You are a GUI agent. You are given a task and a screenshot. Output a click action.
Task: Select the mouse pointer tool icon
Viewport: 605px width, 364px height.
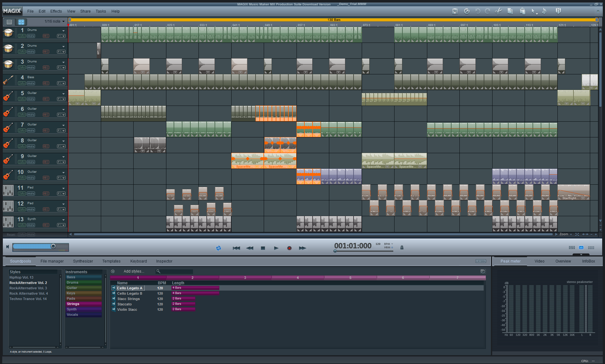tap(534, 11)
